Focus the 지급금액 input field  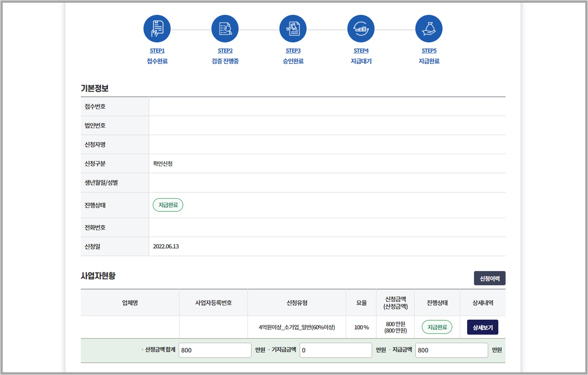coord(452,350)
